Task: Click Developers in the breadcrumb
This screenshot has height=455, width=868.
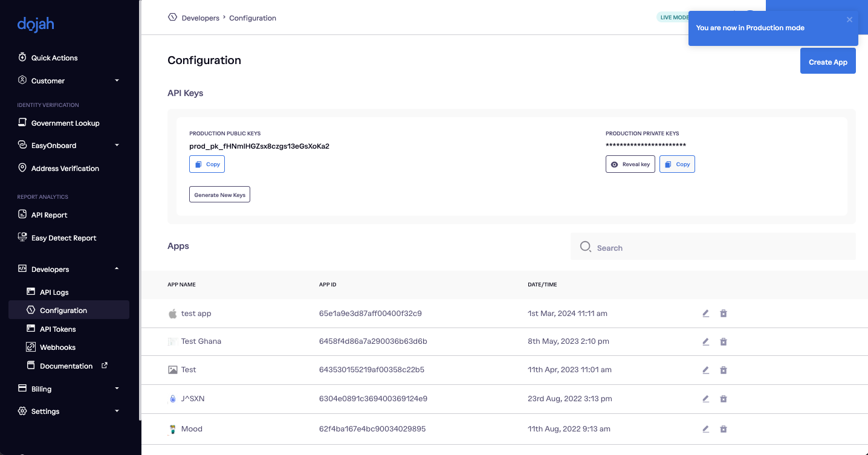Action: (x=201, y=18)
